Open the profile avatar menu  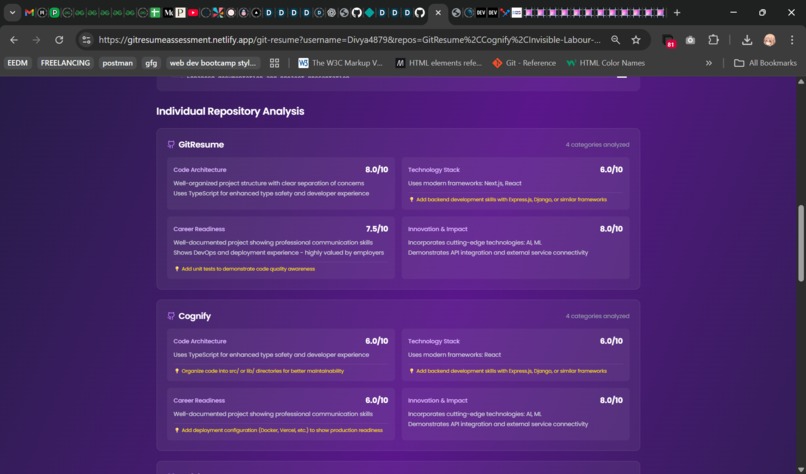pos(770,40)
